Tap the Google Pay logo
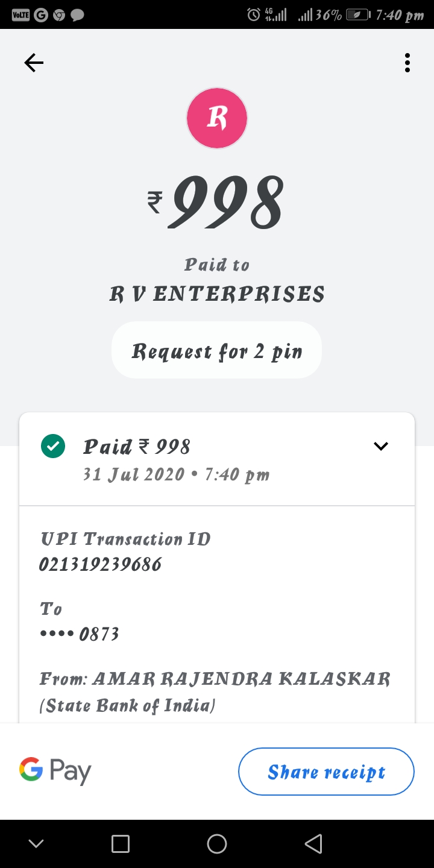 click(55, 771)
